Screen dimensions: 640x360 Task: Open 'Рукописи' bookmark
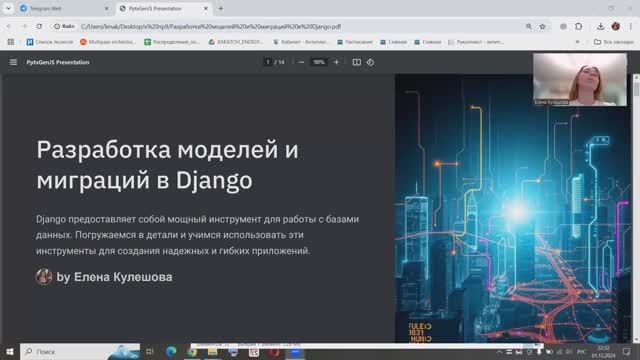476,42
